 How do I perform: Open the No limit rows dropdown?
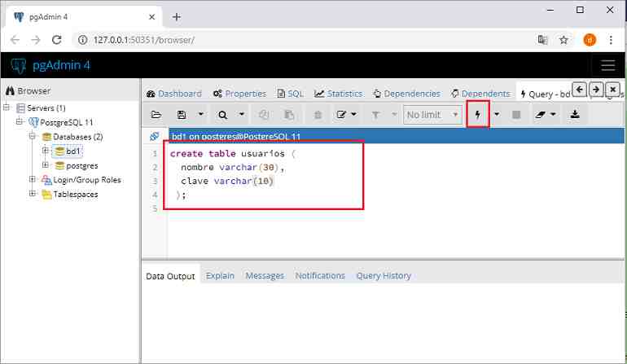432,115
